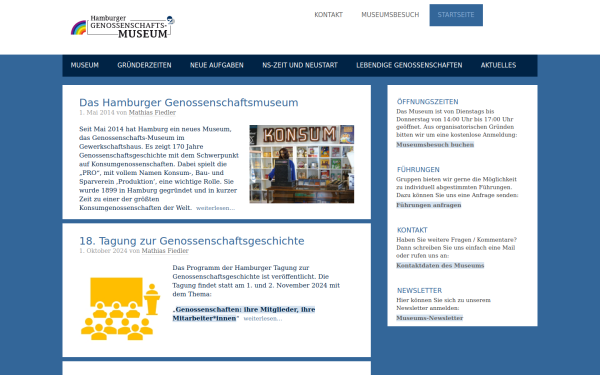This screenshot has width=600, height=375.
Task: Click the STARTSEITE button
Action: pos(456,15)
